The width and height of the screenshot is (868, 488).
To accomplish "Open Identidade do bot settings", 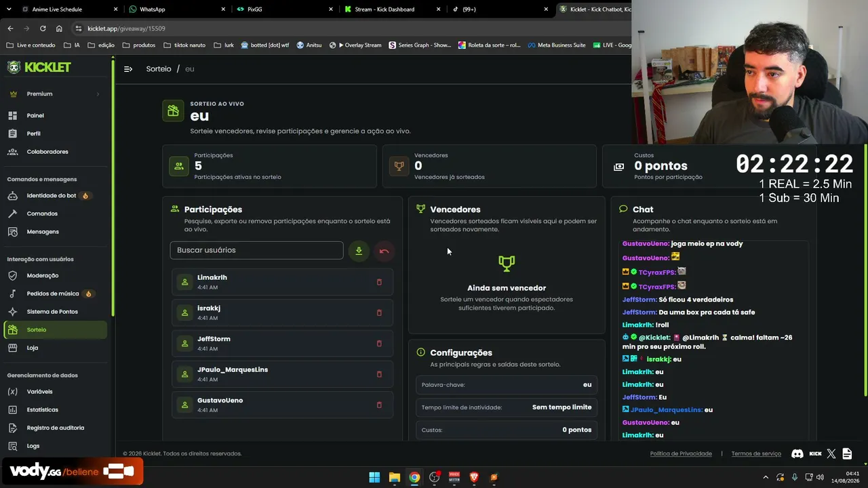I will [52, 196].
